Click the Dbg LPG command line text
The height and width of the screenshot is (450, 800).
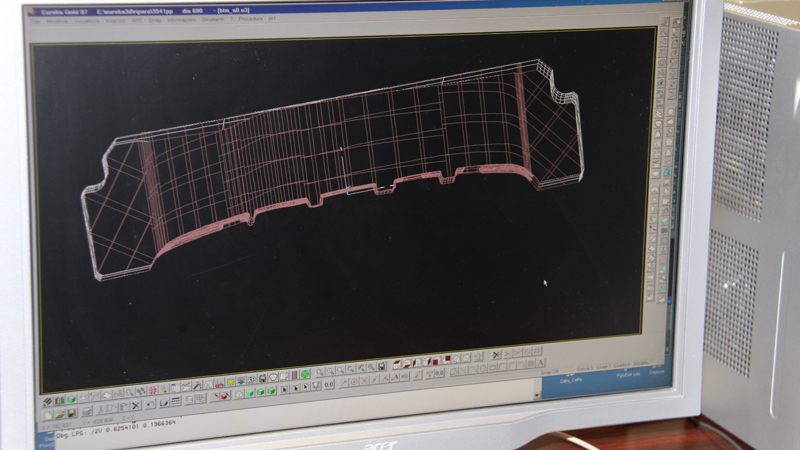coord(115,430)
